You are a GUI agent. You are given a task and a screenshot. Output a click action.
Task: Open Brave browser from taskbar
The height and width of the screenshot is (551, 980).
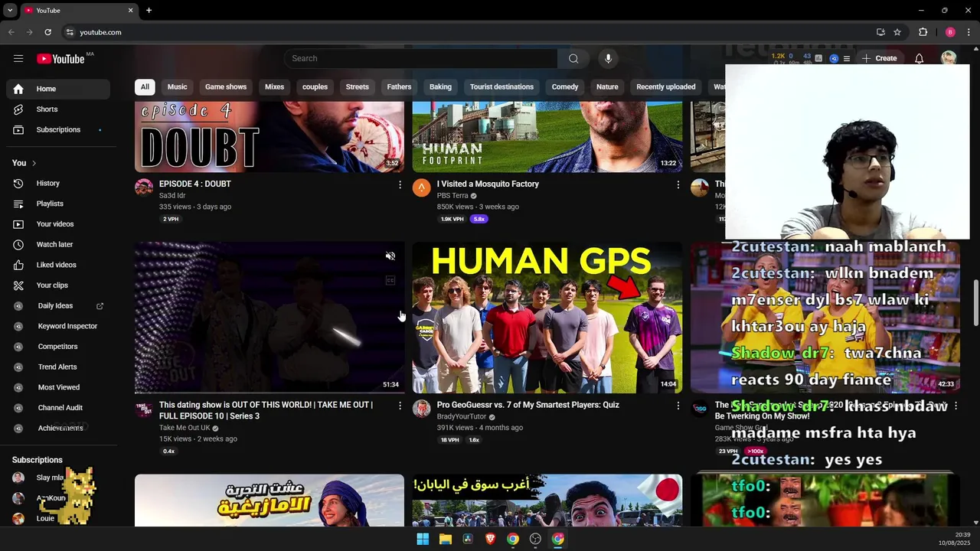coord(490,539)
